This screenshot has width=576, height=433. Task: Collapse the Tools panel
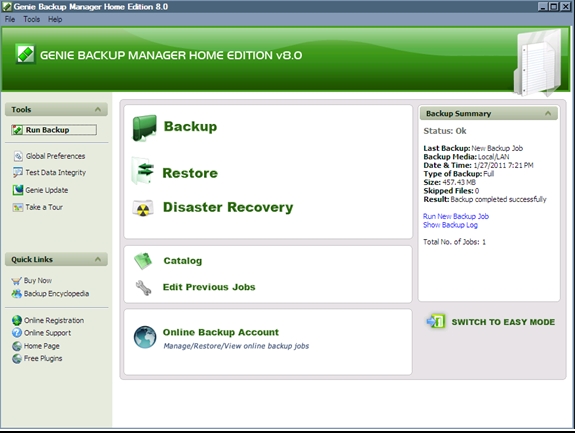pos(98,109)
